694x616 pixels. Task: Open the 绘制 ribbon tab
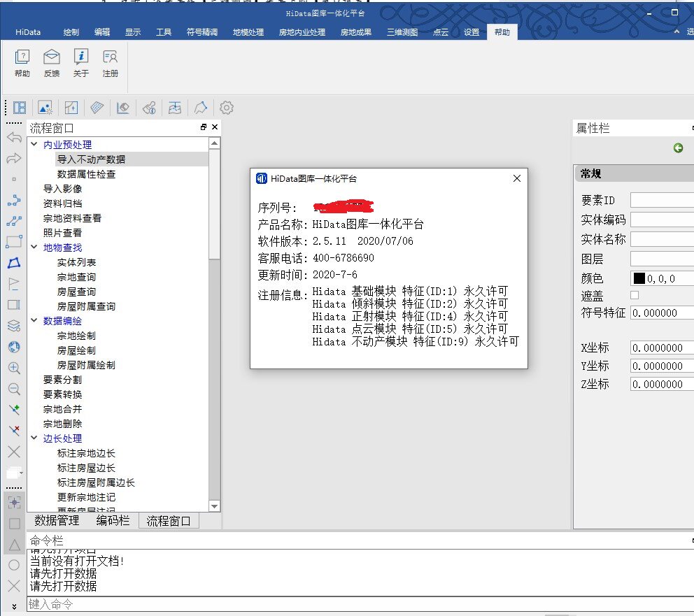coord(71,32)
